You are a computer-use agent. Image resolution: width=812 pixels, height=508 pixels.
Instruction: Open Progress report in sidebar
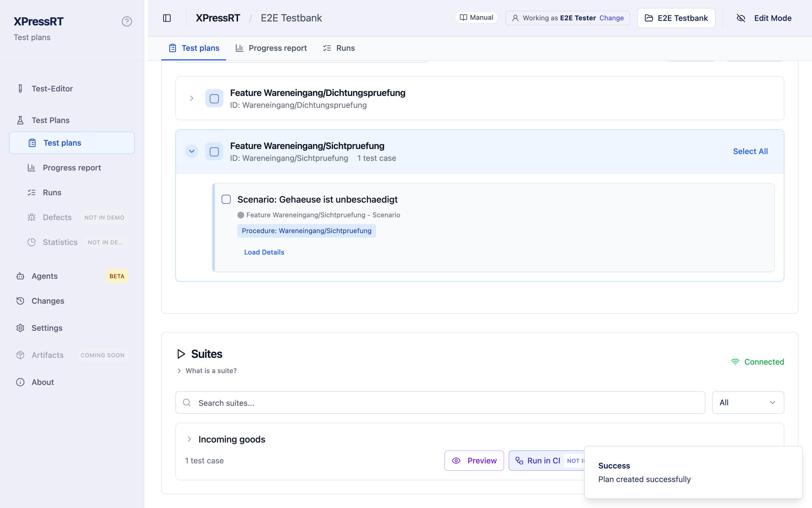pos(72,168)
